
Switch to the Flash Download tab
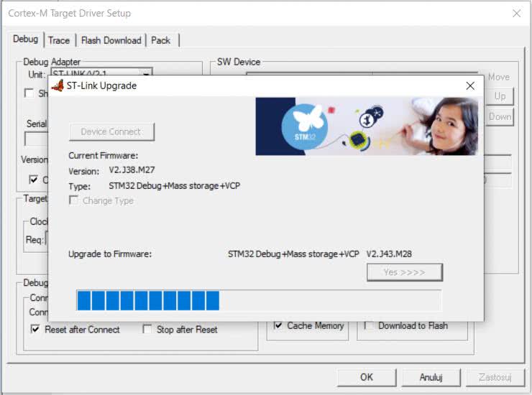[x=111, y=40]
